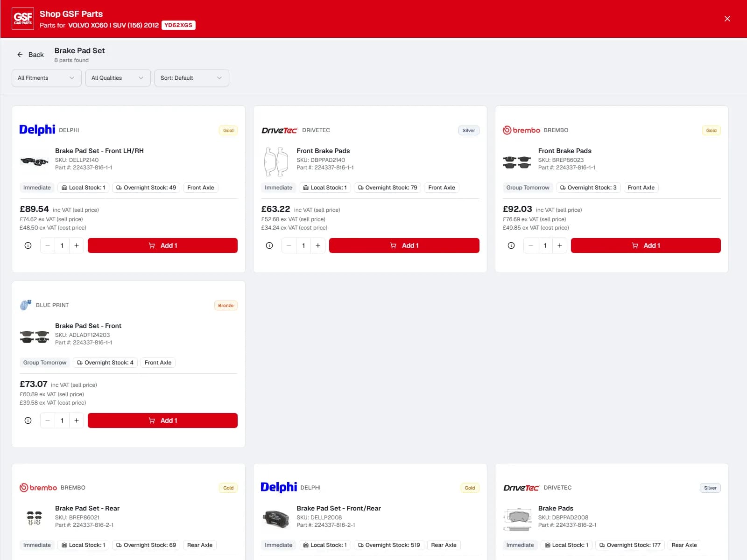Click Gold badge on Brembo BREP86021 card

click(x=228, y=488)
